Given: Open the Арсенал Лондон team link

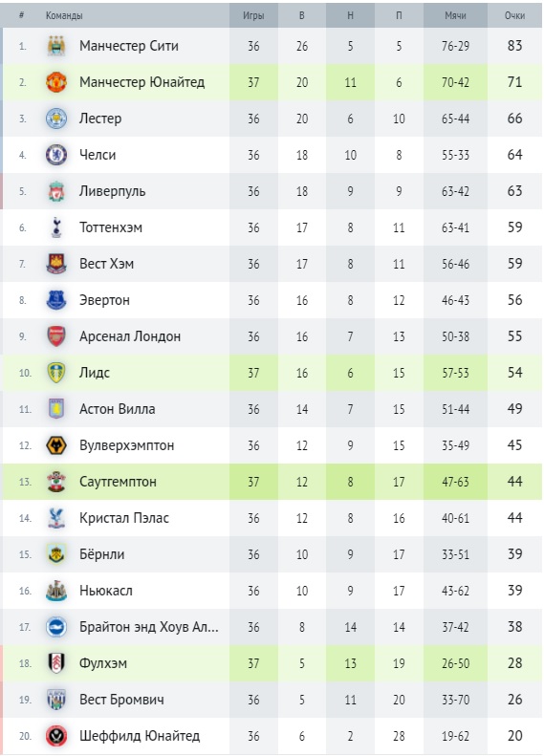Looking at the screenshot, I should tap(130, 336).
